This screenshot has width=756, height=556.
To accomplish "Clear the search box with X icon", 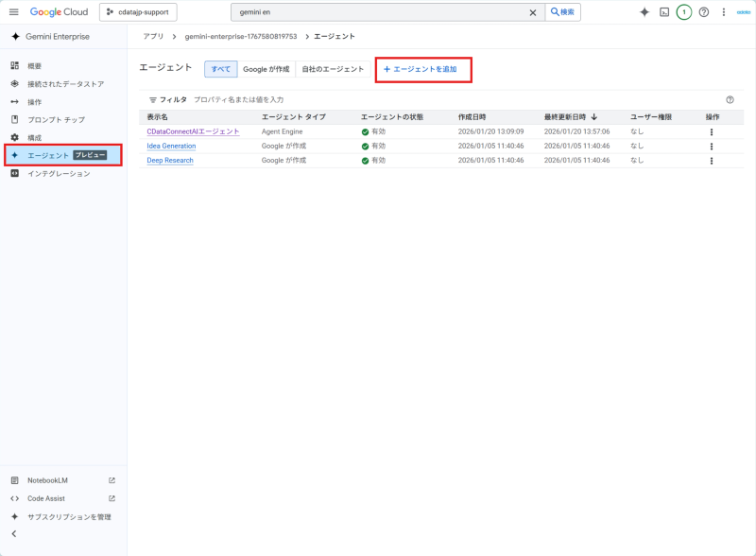I will click(532, 12).
